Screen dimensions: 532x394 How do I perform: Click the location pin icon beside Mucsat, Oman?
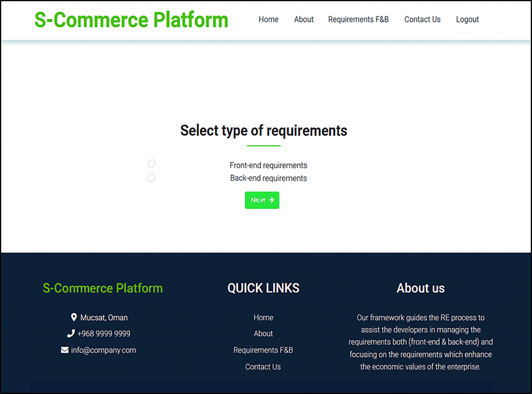click(74, 317)
